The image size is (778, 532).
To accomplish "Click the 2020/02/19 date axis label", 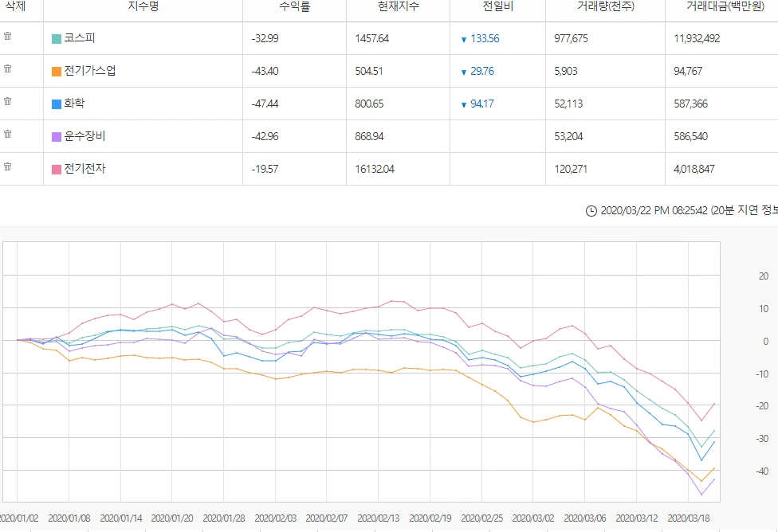I will tap(430, 518).
